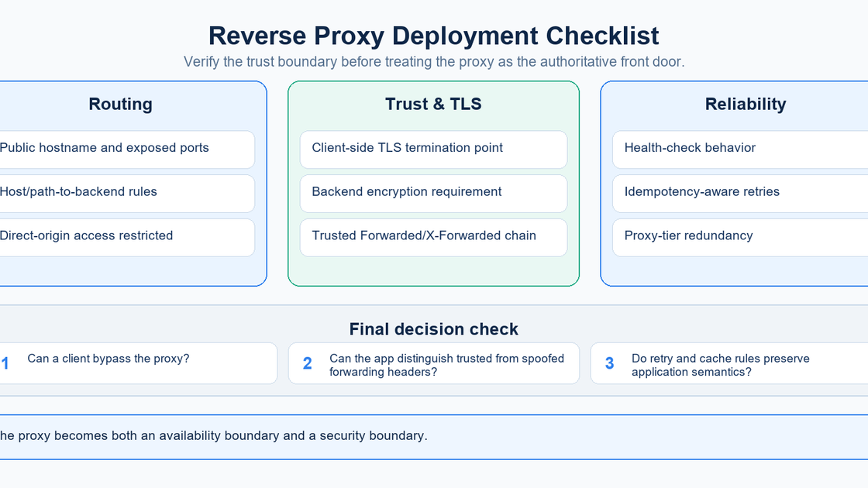Click the "Final decision check" heading

pos(433,329)
